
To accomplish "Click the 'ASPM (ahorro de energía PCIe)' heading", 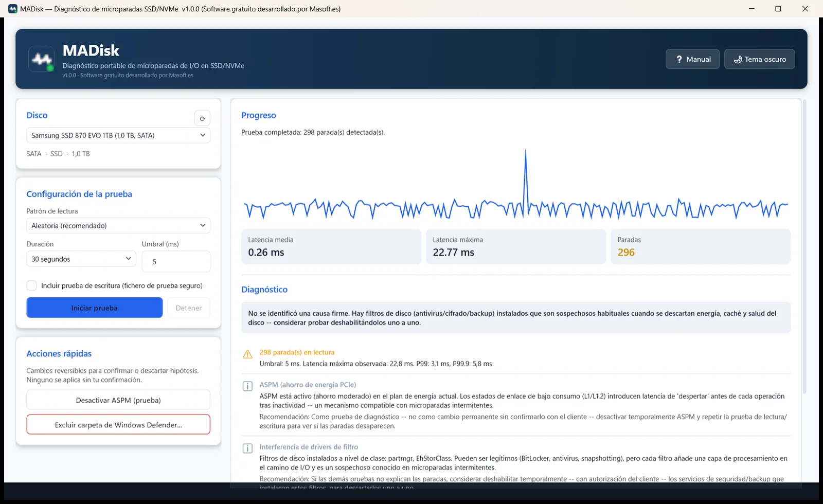I will point(308,385).
